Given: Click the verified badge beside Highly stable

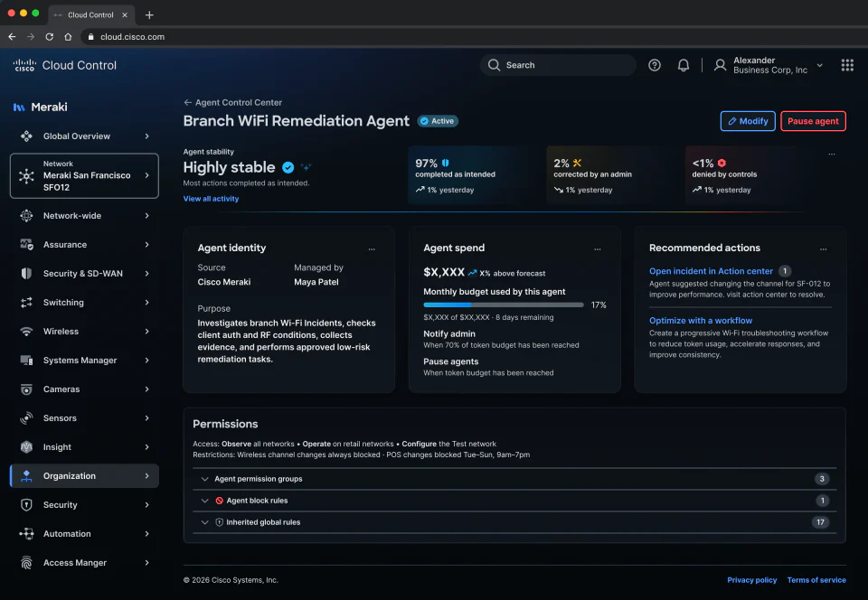Looking at the screenshot, I should pos(288,167).
